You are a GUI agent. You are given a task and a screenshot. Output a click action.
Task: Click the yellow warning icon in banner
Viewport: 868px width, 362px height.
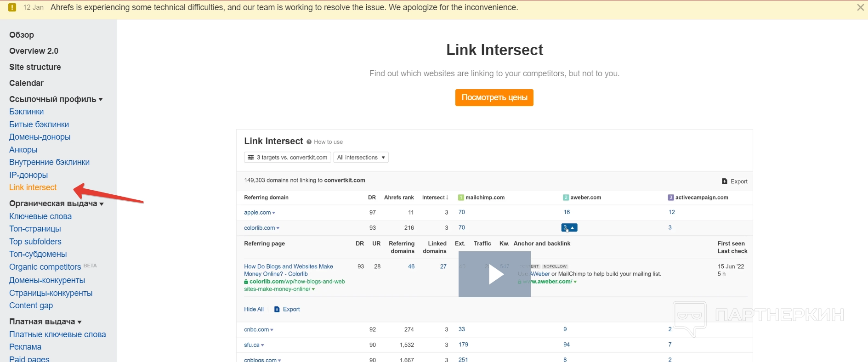tap(12, 7)
